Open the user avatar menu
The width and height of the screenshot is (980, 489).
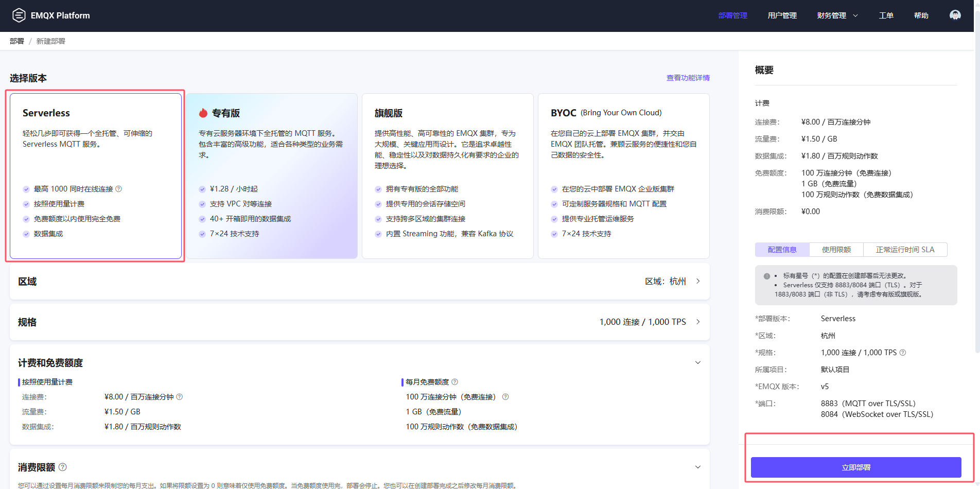[x=955, y=15]
